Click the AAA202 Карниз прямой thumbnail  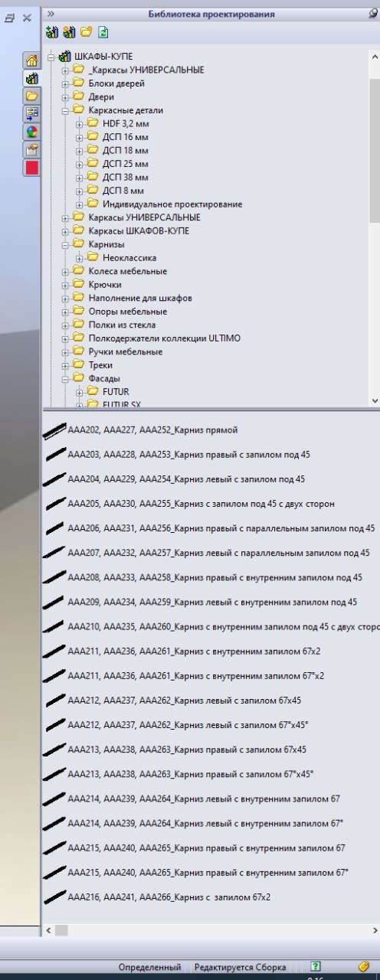click(x=55, y=431)
